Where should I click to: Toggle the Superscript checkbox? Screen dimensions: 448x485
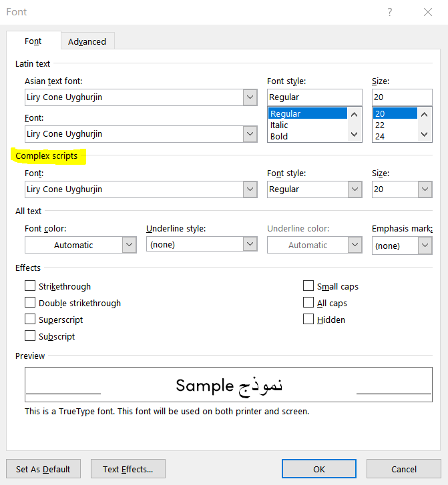(30, 320)
